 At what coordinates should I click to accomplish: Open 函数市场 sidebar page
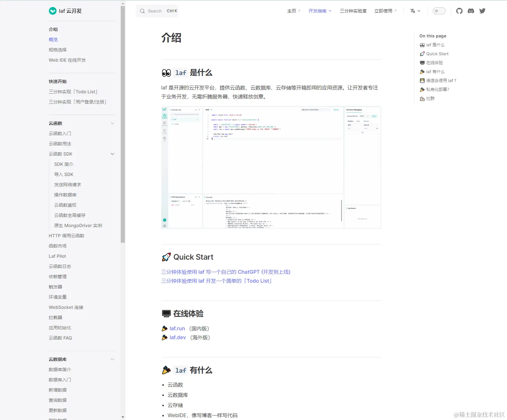pyautogui.click(x=58, y=246)
